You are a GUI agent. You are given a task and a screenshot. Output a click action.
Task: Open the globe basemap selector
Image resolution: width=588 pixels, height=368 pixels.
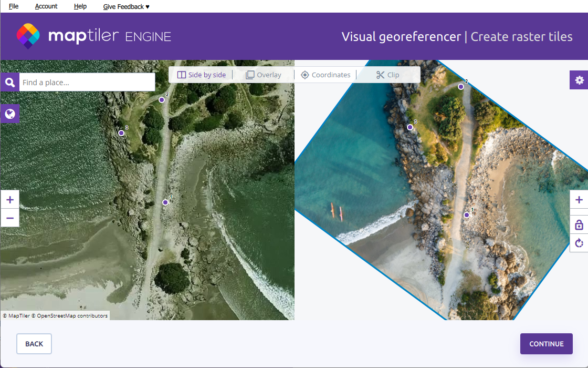(x=10, y=114)
